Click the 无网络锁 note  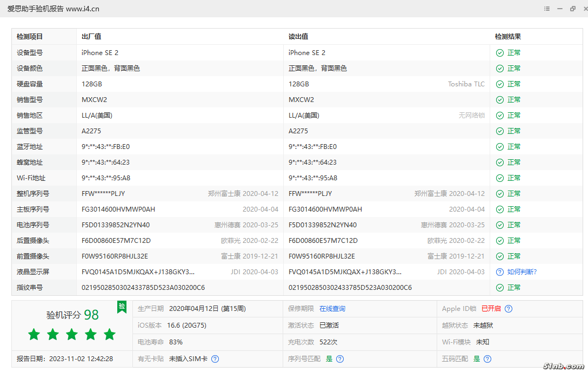coord(471,116)
